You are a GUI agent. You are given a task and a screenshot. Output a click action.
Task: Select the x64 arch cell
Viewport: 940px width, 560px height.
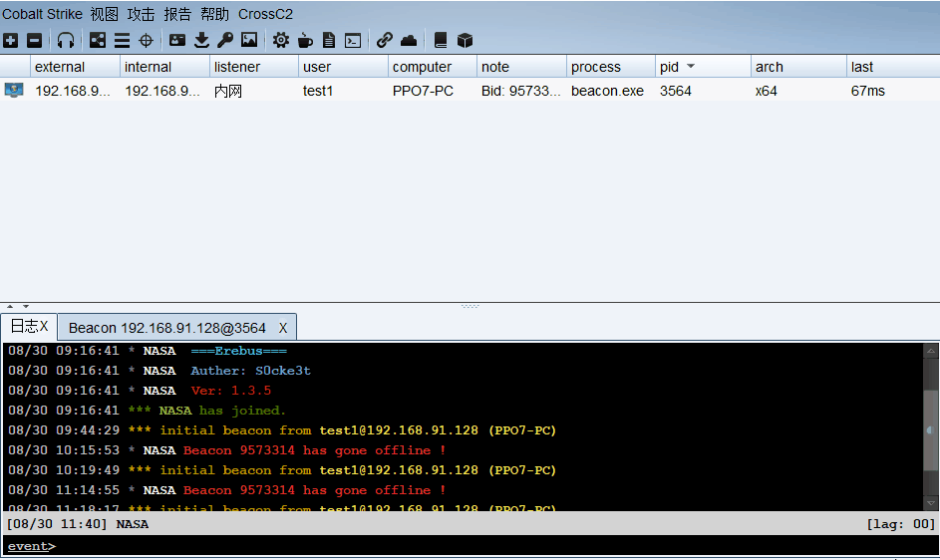tap(767, 91)
